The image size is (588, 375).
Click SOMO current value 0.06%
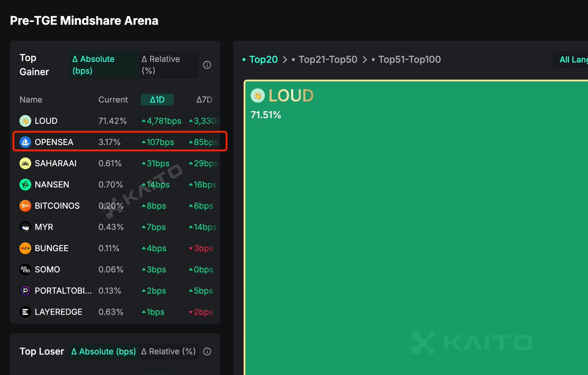[111, 270]
